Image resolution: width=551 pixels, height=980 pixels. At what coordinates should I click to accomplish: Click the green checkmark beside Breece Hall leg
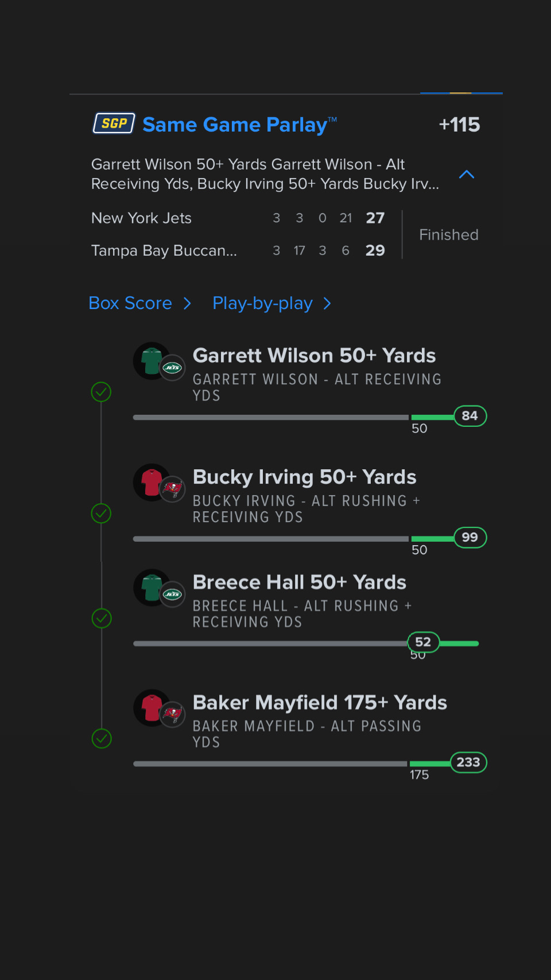coord(102,618)
